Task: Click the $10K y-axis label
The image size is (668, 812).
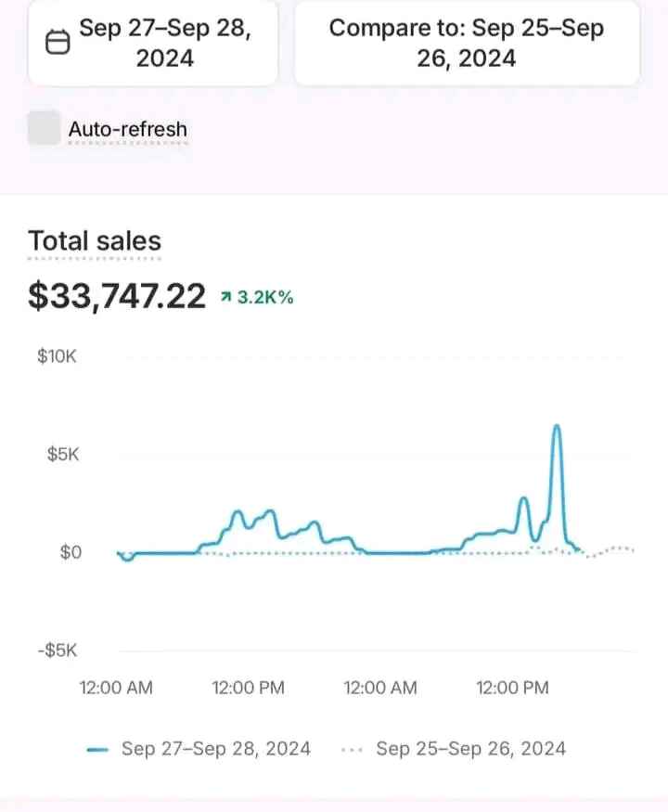Action: point(57,356)
